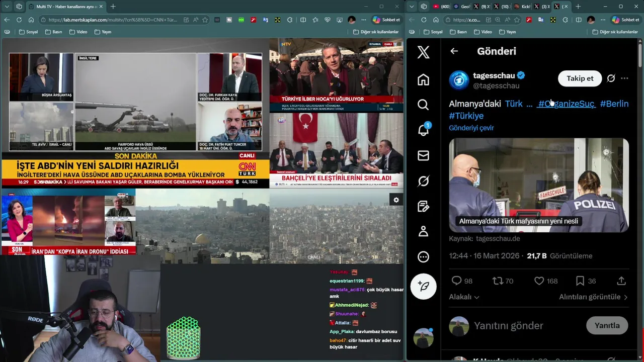The image size is (644, 362).
Task: Click the tagesschau profile avatar
Action: pos(459,80)
